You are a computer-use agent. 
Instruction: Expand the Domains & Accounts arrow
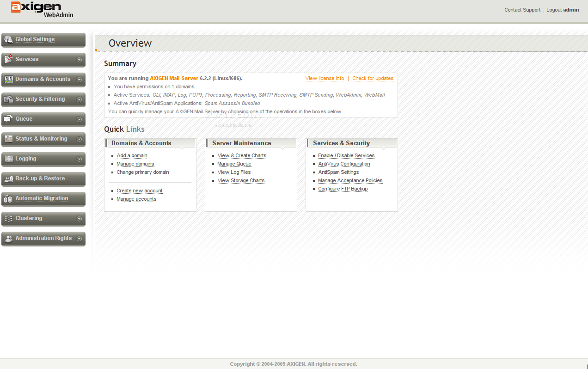[79, 80]
